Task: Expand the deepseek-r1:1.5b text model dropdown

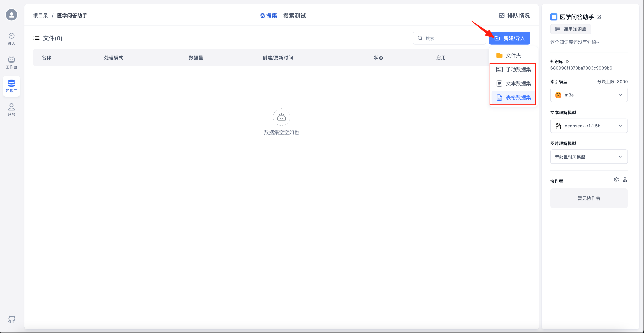Action: [x=589, y=126]
